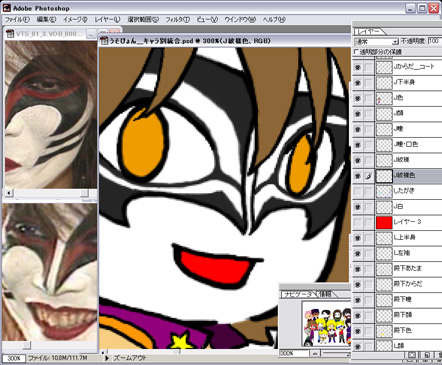Hide the J白 layer

pos(358,207)
